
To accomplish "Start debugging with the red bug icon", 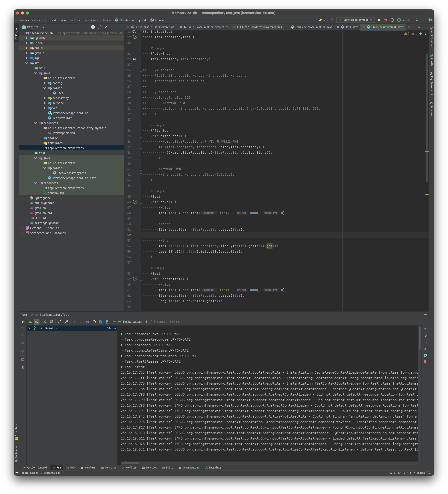I will 385,20.
